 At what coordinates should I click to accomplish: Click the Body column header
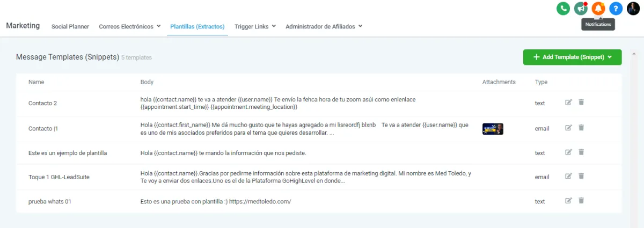[x=147, y=82]
